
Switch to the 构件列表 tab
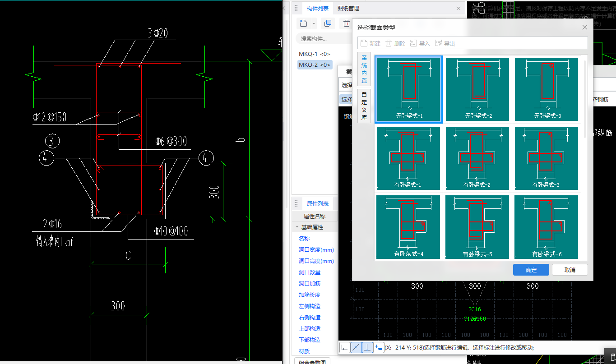click(318, 9)
